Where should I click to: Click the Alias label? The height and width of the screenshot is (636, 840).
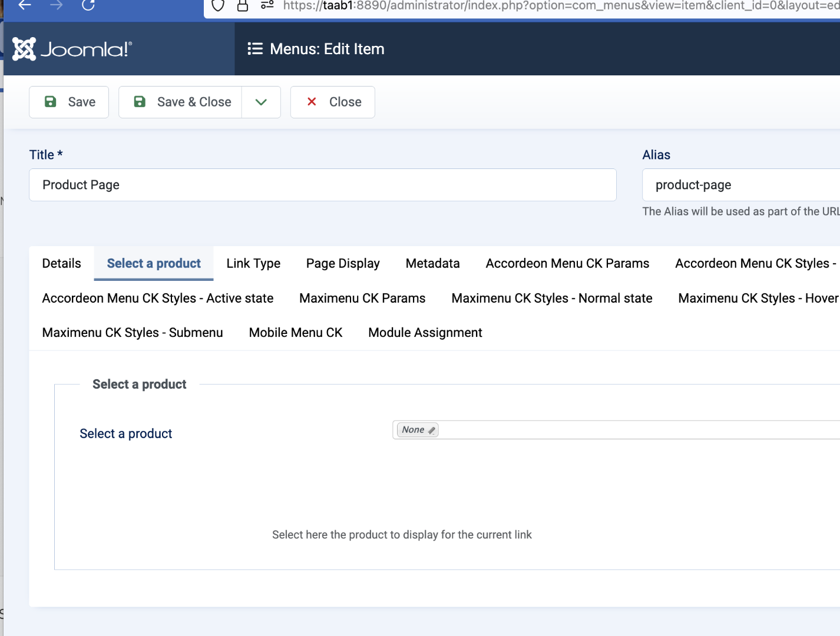656,155
